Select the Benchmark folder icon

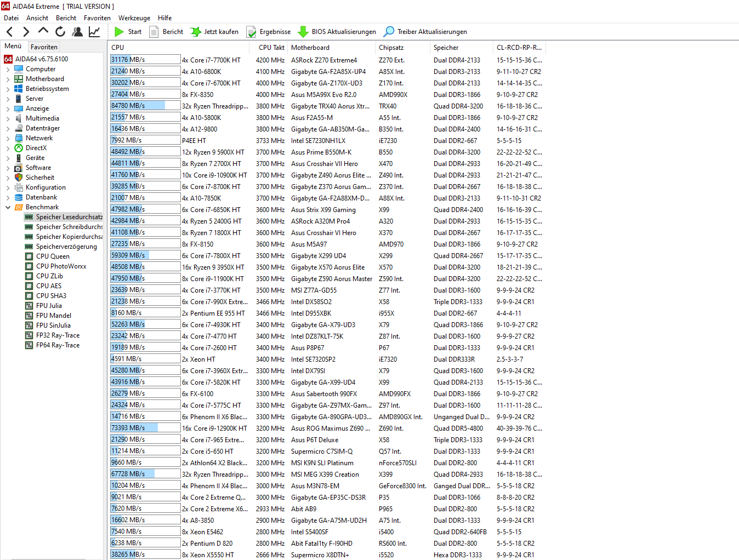(x=19, y=207)
